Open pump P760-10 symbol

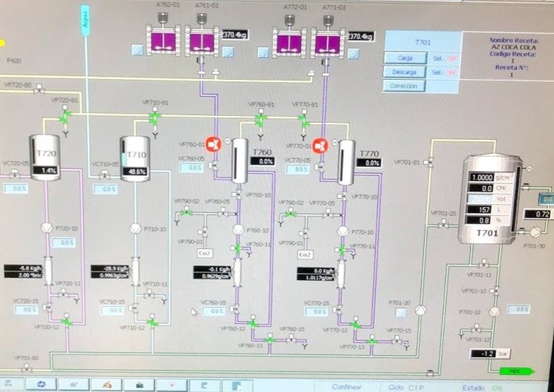[x=238, y=229]
